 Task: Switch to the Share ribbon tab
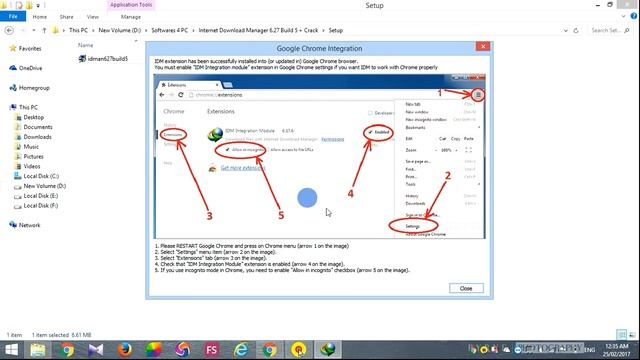pos(67,17)
